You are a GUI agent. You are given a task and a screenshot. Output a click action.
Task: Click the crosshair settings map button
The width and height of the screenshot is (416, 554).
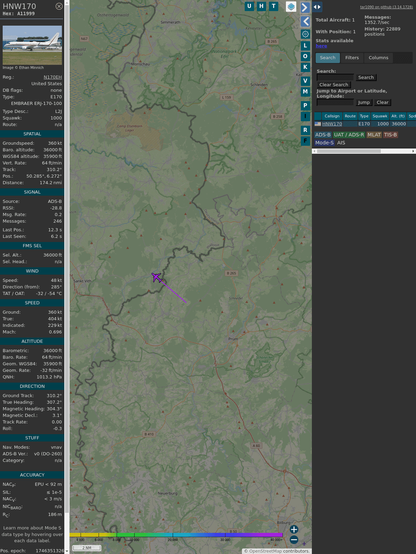tap(305, 34)
